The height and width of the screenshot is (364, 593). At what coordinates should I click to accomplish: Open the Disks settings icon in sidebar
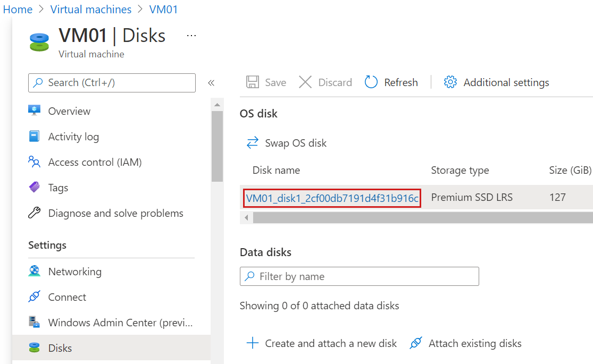coord(35,348)
